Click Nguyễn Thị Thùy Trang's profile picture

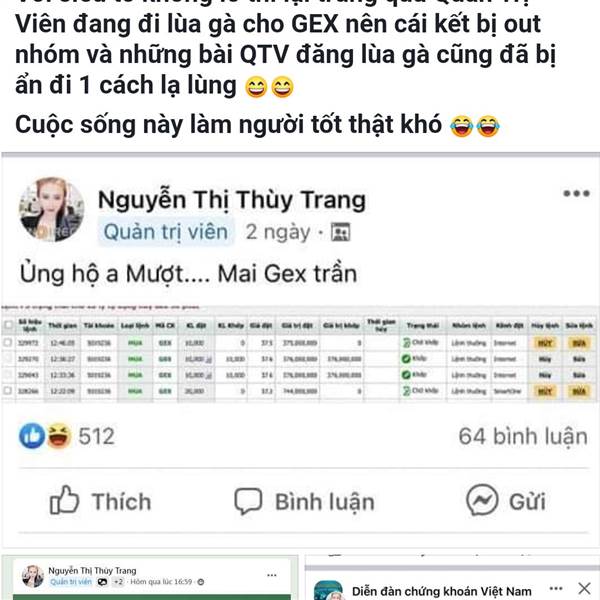[x=52, y=209]
